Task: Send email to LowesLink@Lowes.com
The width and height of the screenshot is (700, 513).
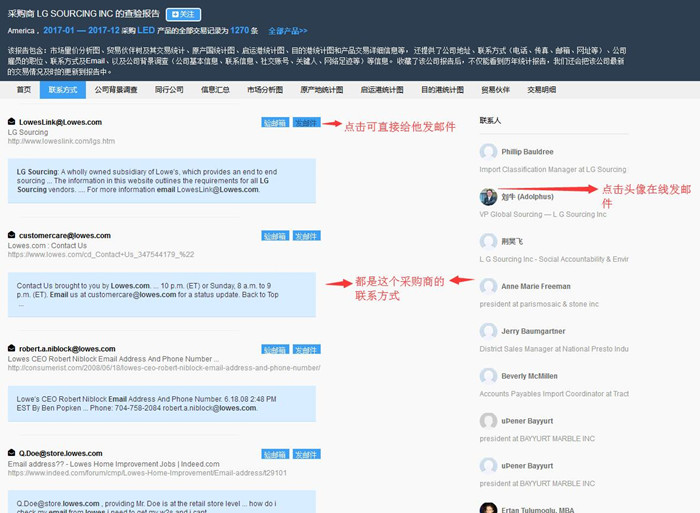Action: click(x=307, y=122)
